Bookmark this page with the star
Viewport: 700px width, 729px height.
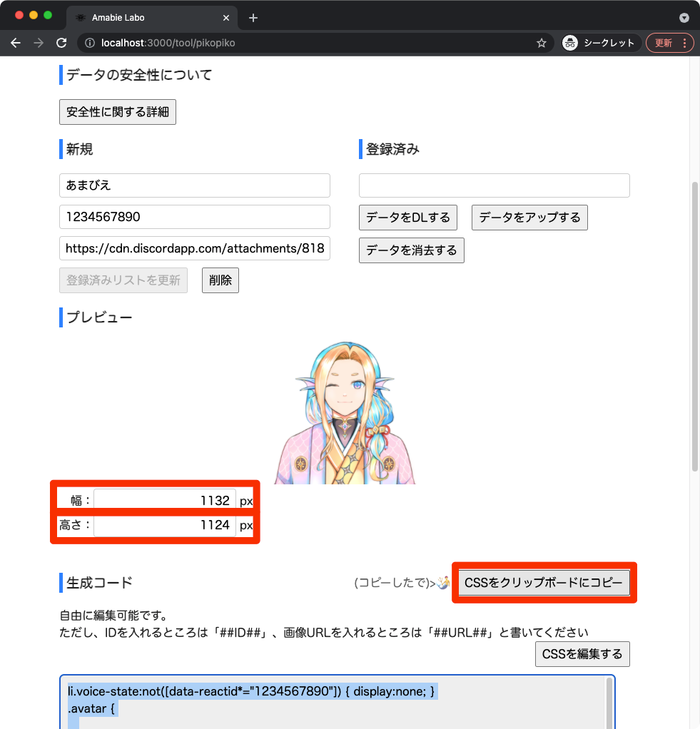[x=542, y=43]
